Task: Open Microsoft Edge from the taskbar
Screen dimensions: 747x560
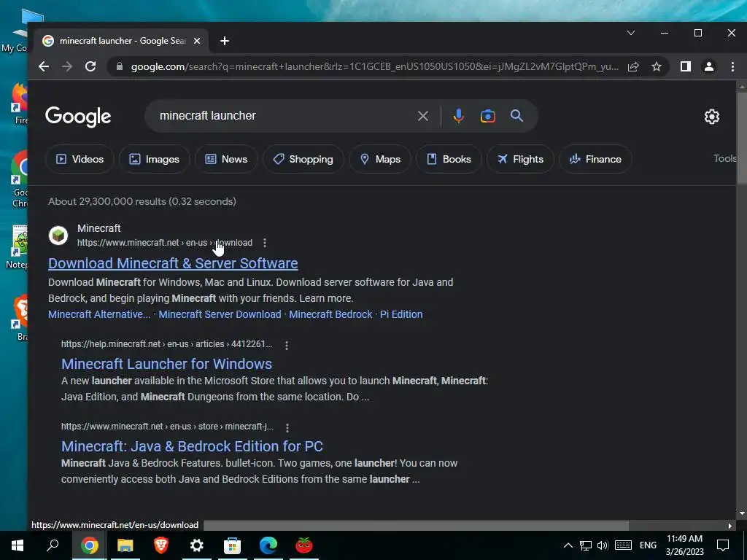Action: click(x=268, y=545)
